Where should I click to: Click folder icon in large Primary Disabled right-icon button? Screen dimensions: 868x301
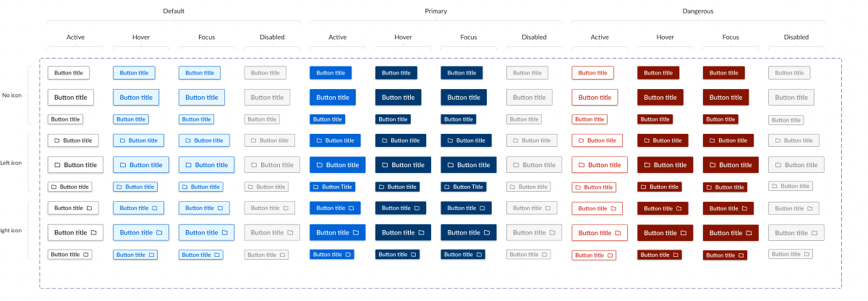(x=552, y=233)
